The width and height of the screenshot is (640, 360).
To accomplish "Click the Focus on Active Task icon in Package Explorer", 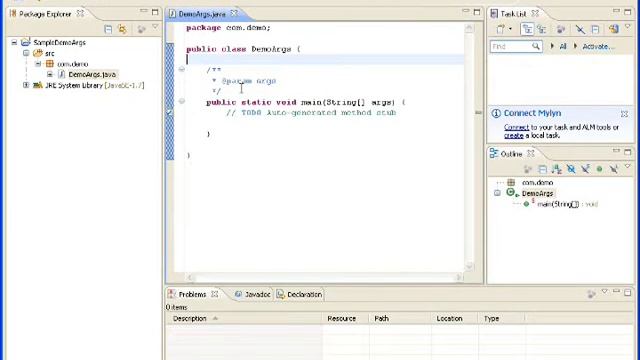I will (141, 29).
